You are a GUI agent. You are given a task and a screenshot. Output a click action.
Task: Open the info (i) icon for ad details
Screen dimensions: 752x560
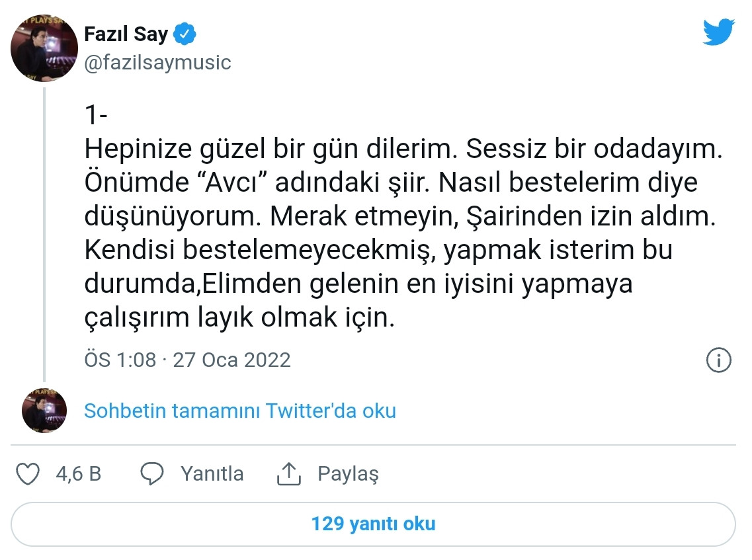coord(718,360)
